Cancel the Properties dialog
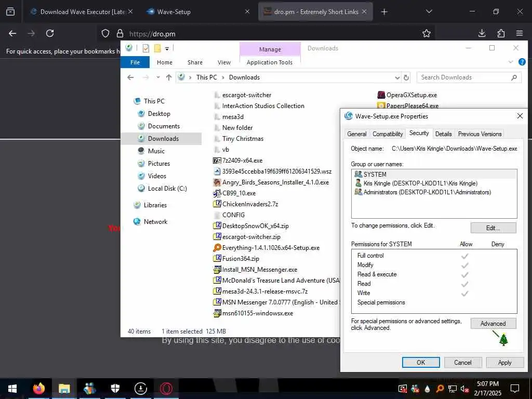532x399 pixels. click(463, 362)
